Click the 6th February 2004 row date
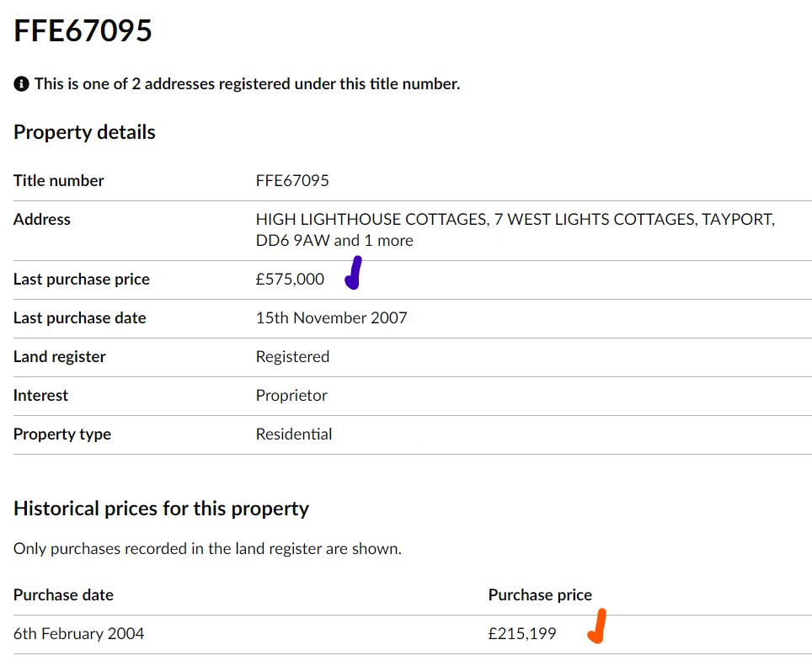This screenshot has height=661, width=812. click(x=78, y=634)
